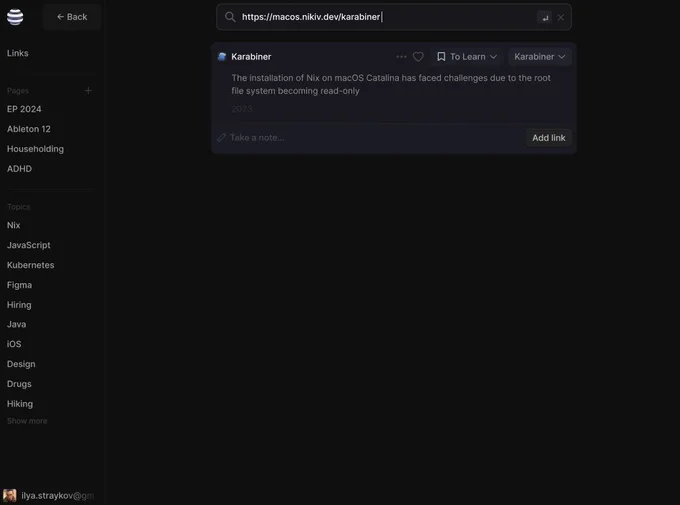Screen dimensions: 680x505
Task: Open the ADHD page
Action: coord(20,169)
